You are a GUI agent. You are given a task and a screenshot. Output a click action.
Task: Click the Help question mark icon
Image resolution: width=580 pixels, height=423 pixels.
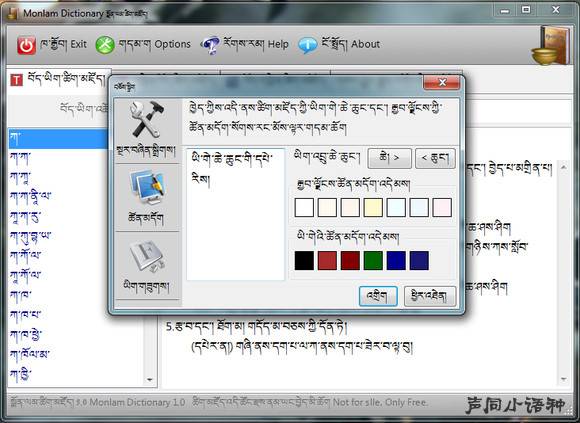(210, 45)
